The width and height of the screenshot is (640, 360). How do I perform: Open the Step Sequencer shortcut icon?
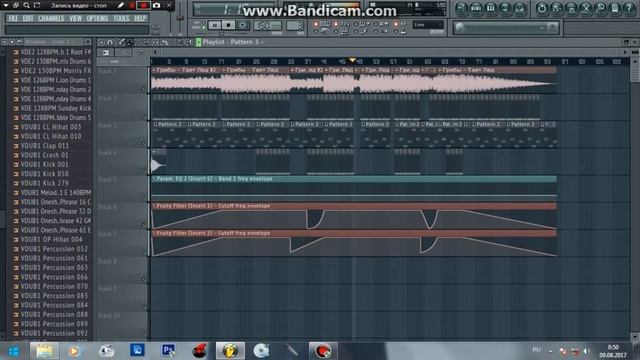(x=476, y=8)
